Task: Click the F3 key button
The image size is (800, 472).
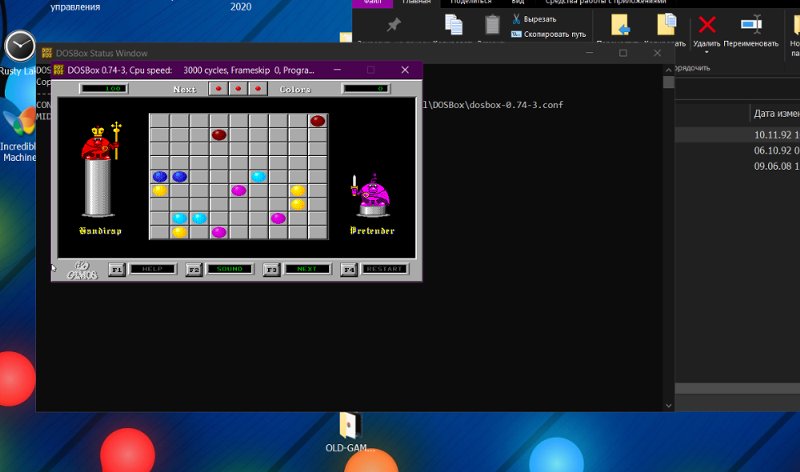Action: (x=271, y=269)
